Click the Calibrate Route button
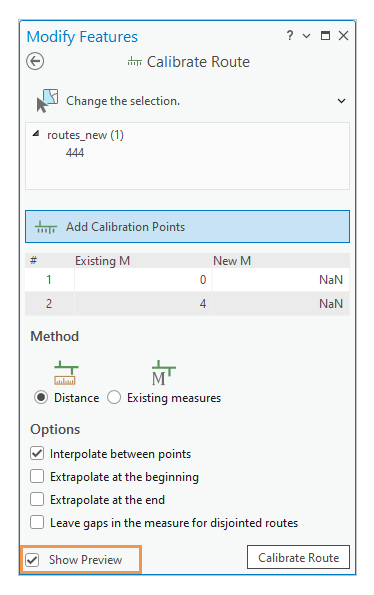 [x=298, y=557]
